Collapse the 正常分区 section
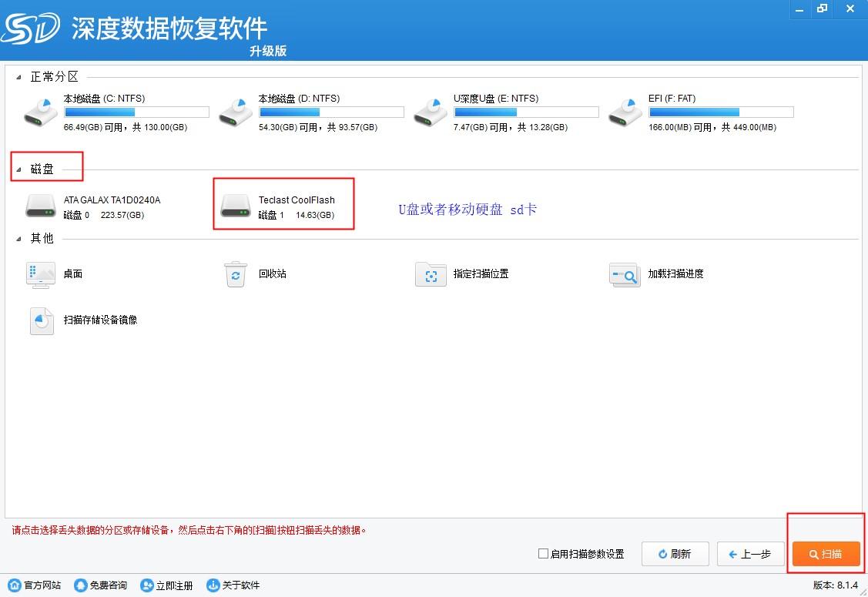Image resolution: width=868 pixels, height=597 pixels. [x=18, y=77]
